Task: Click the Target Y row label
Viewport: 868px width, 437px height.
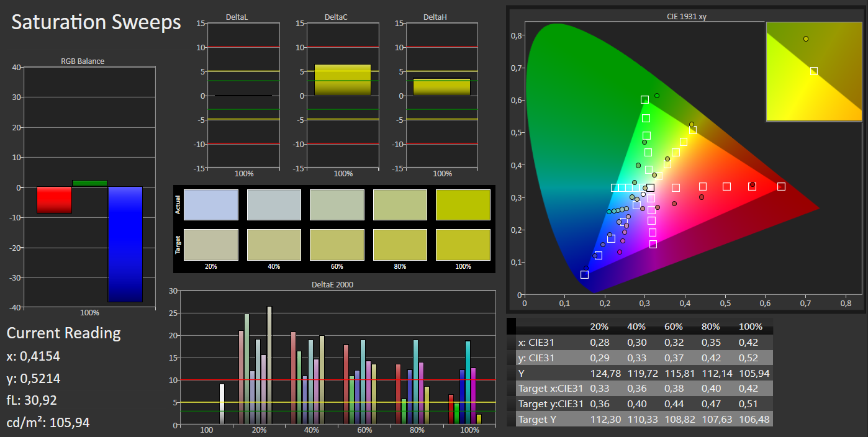Action: (x=538, y=420)
